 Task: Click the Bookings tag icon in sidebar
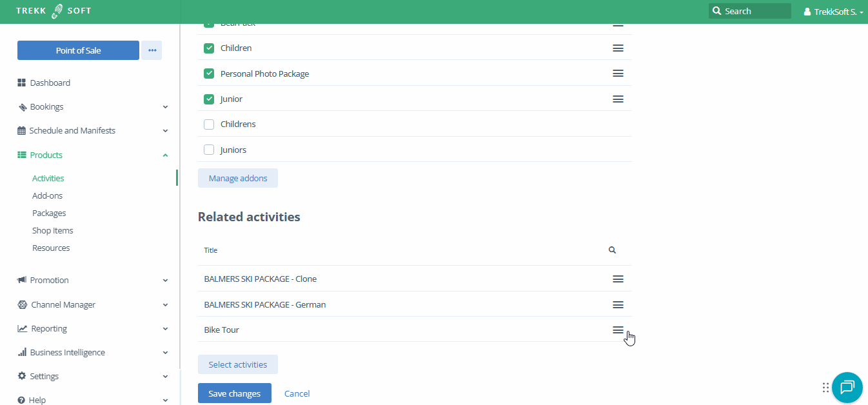pos(21,106)
